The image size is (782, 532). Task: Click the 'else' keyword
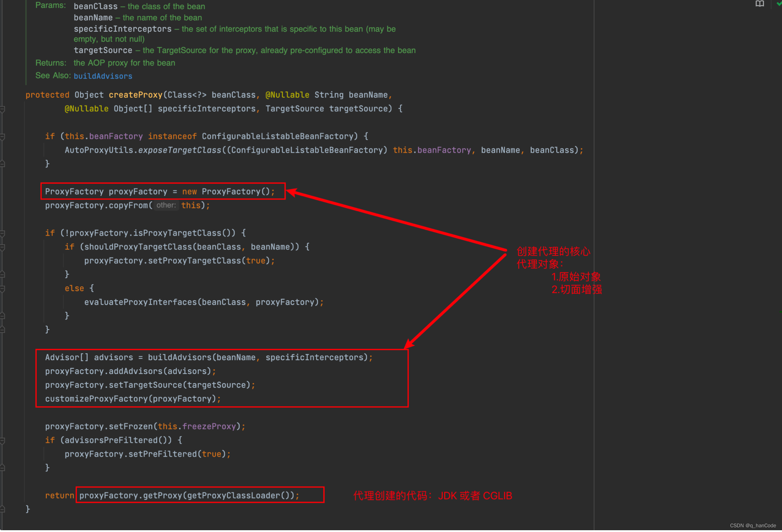[x=74, y=288]
